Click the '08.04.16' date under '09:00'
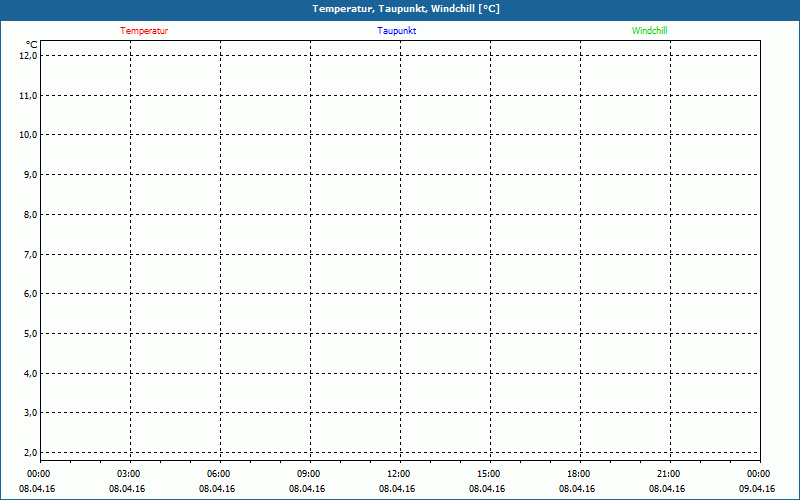 coord(307,489)
